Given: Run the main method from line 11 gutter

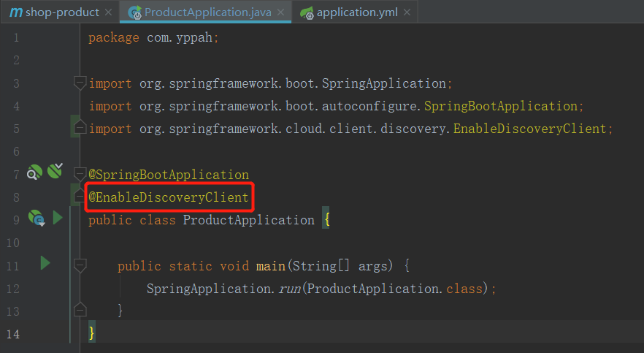Looking at the screenshot, I should coord(45,263).
